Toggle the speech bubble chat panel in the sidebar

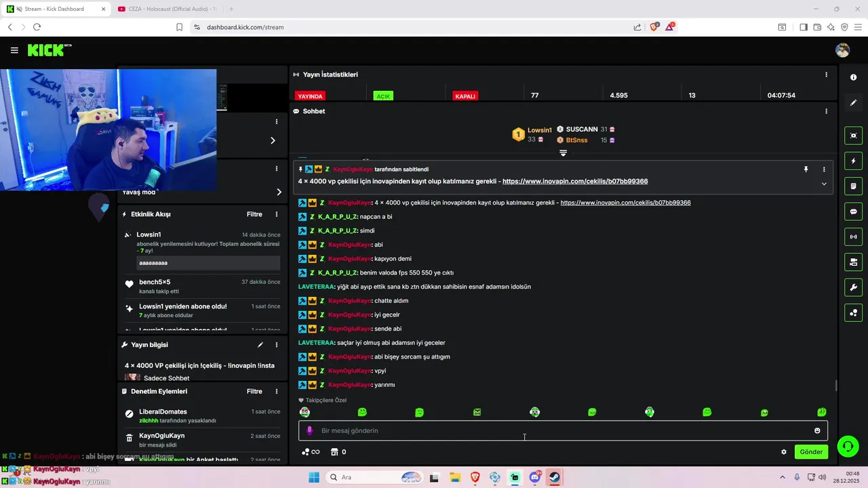853,211
